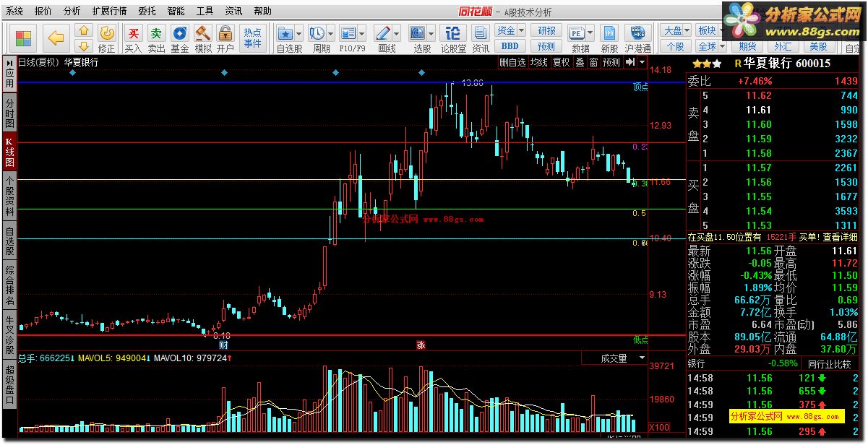
Task: Switch to the 综合排名 side tab
Action: 9,285
